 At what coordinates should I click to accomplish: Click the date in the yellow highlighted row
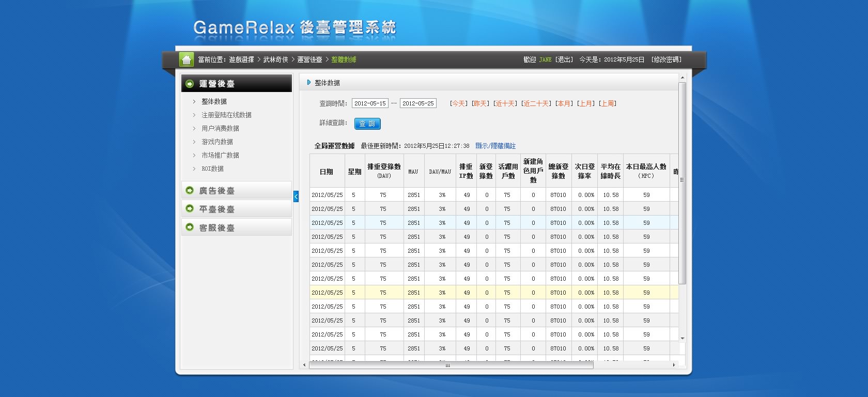click(x=327, y=293)
